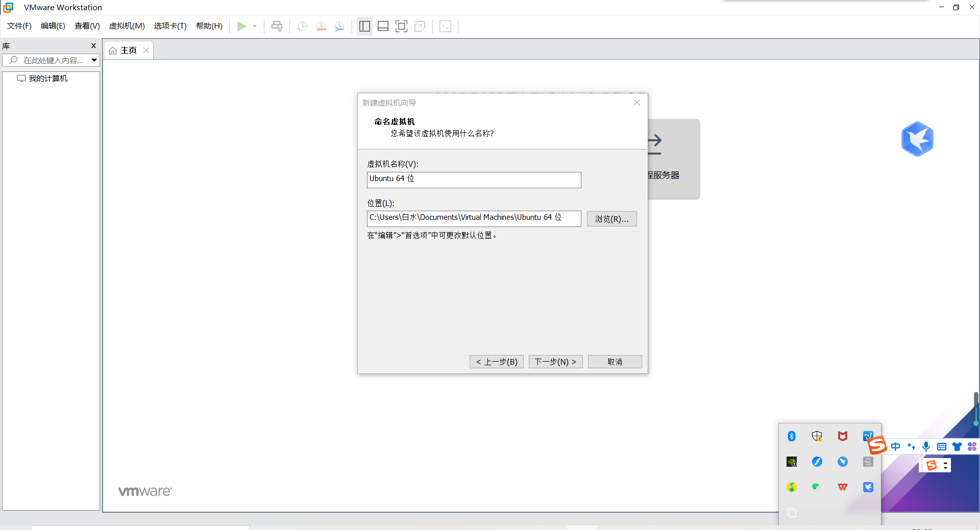Open the 虚拟机(M) menu
This screenshot has width=980, height=530.
pyautogui.click(x=127, y=26)
